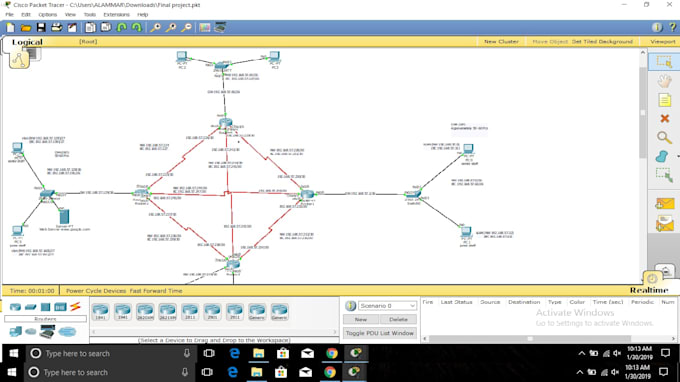Select the End Devices category
This screenshot has width=680, height=382.
(15, 332)
